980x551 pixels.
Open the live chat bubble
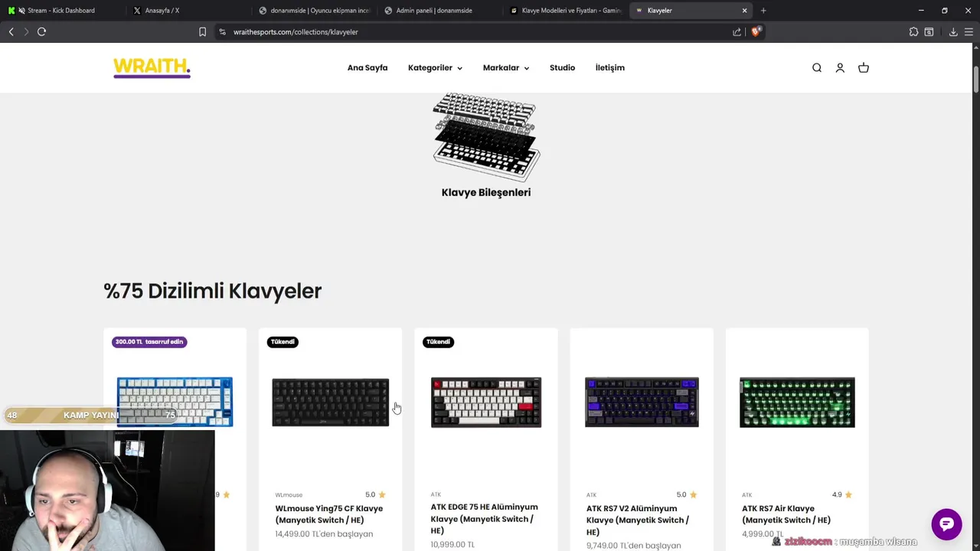pos(946,524)
